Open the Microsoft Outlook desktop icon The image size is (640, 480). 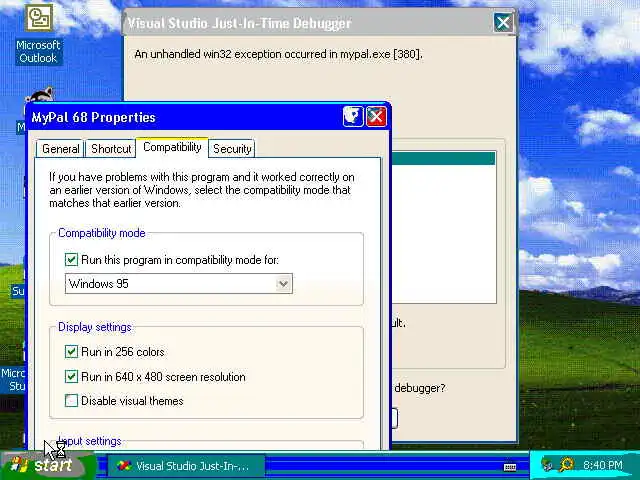(39, 33)
